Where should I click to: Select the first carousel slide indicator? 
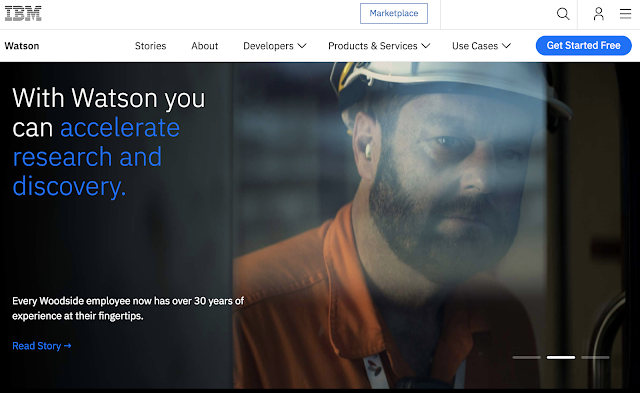pos(527,357)
